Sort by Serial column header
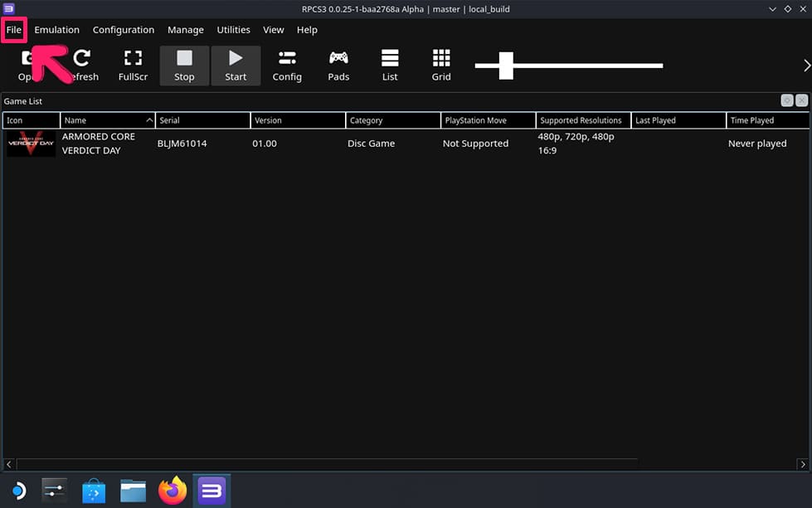The height and width of the screenshot is (508, 812). [x=203, y=120]
